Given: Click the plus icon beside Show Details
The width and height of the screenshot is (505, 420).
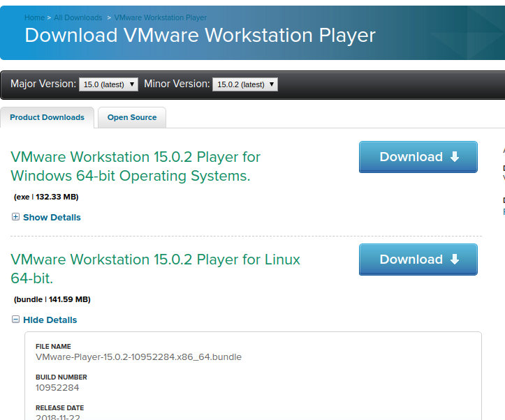Looking at the screenshot, I should pyautogui.click(x=15, y=217).
